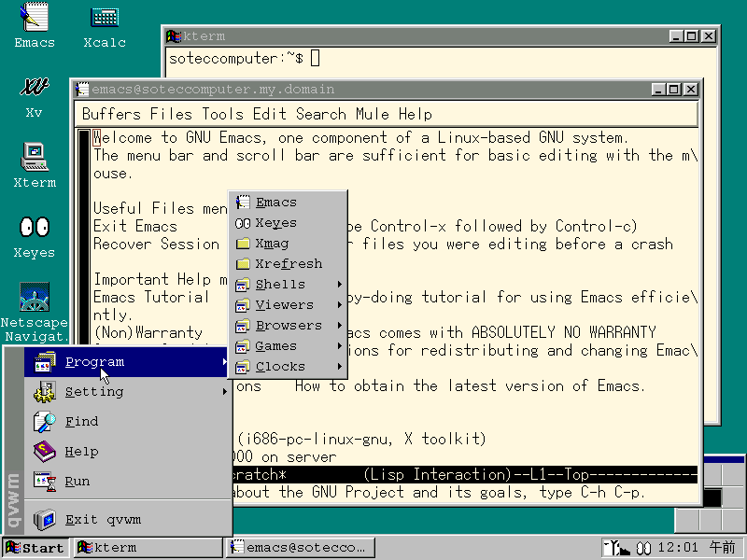This screenshot has height=560, width=747.
Task: Expand the Games submenu arrow
Action: 339,345
